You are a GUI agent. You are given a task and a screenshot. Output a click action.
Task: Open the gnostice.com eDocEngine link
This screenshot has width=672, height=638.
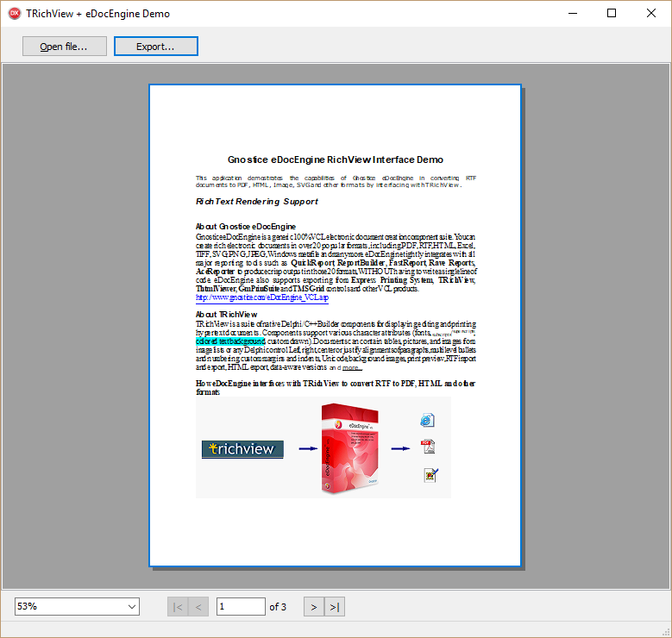coord(261,297)
